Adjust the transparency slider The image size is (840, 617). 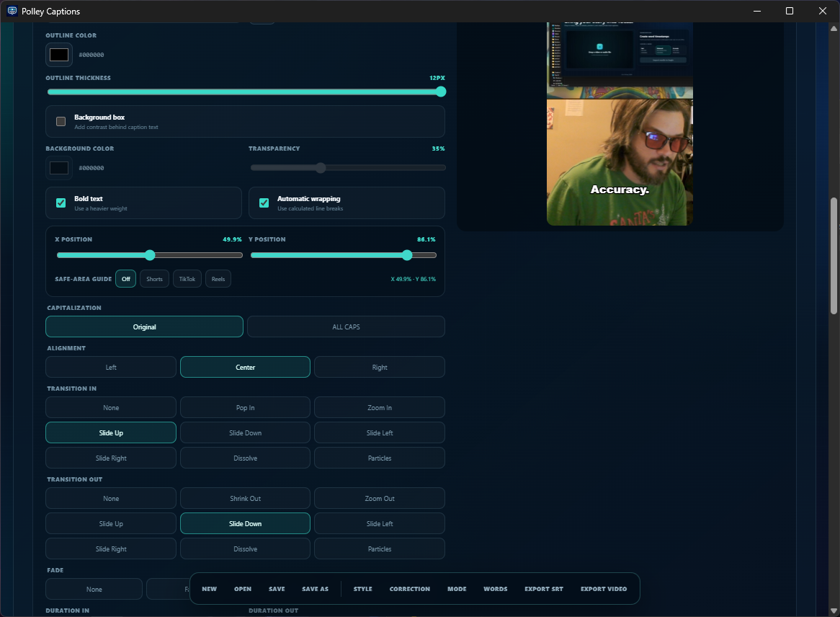click(348, 168)
